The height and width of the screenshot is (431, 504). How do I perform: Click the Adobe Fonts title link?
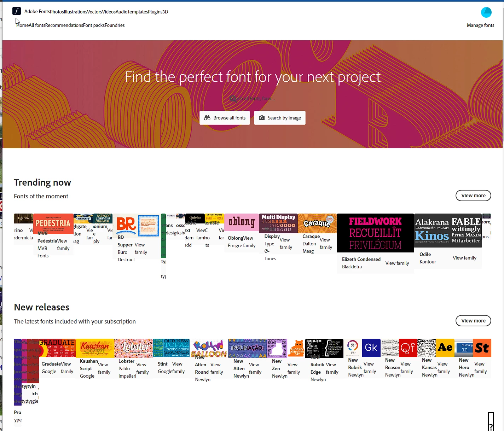pos(37,12)
